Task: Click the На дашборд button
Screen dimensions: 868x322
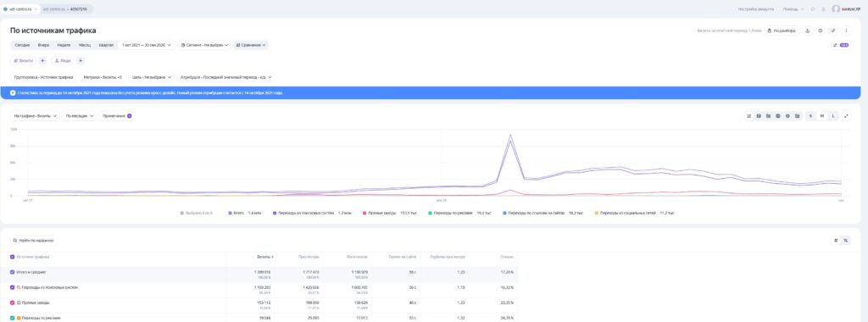Action: [x=782, y=31]
